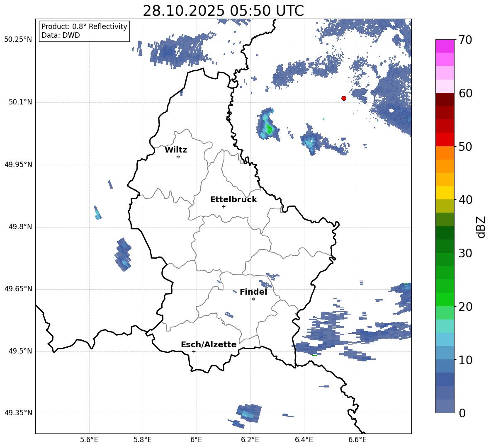Click the Ettelbruck station cross marker
This screenshot has height=448, width=491.
pyautogui.click(x=224, y=206)
